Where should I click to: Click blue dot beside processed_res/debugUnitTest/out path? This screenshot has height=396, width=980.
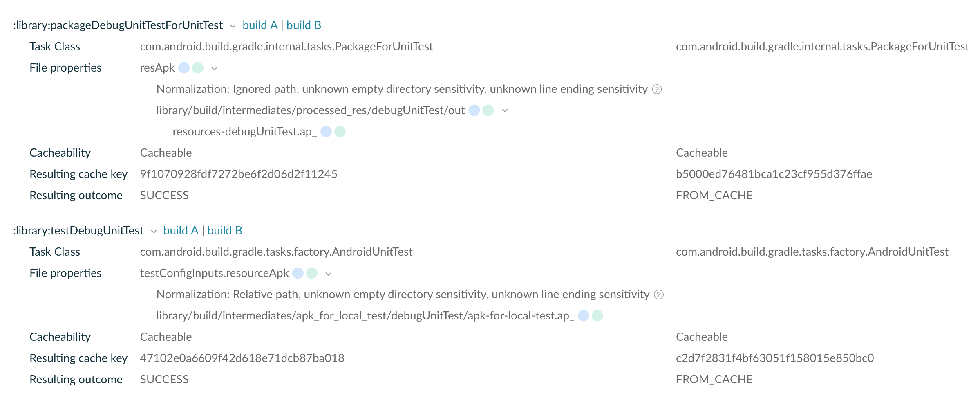(474, 110)
